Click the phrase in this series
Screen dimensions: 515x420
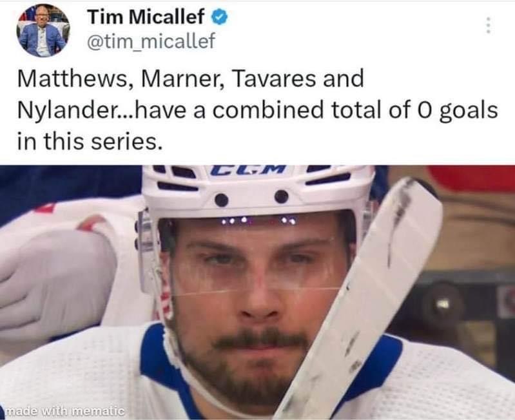click(90, 142)
